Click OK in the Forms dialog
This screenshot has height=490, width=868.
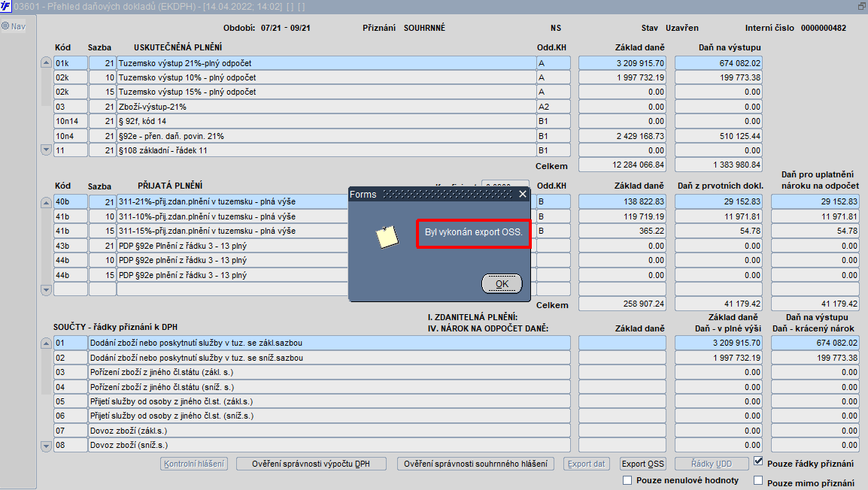(x=502, y=284)
